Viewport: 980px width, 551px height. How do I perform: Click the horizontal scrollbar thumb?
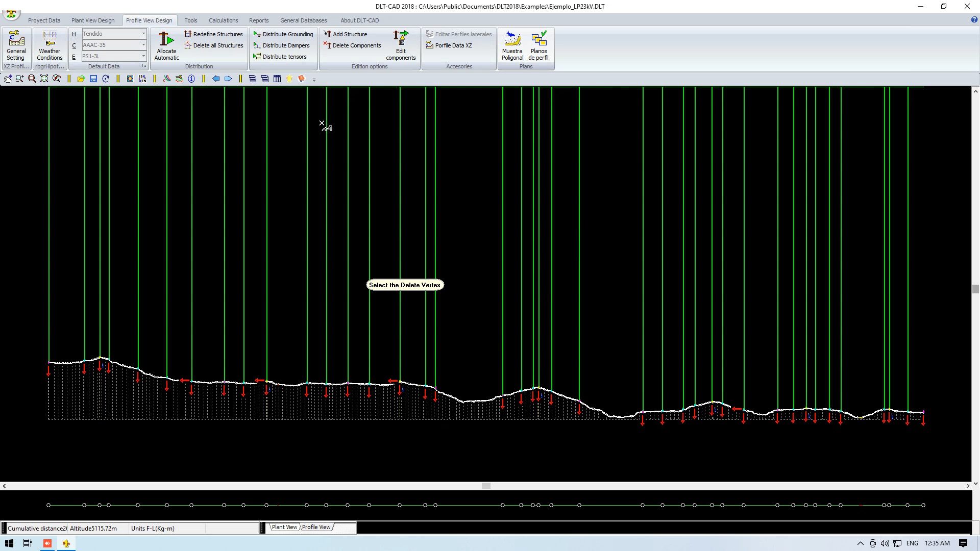coord(486,486)
